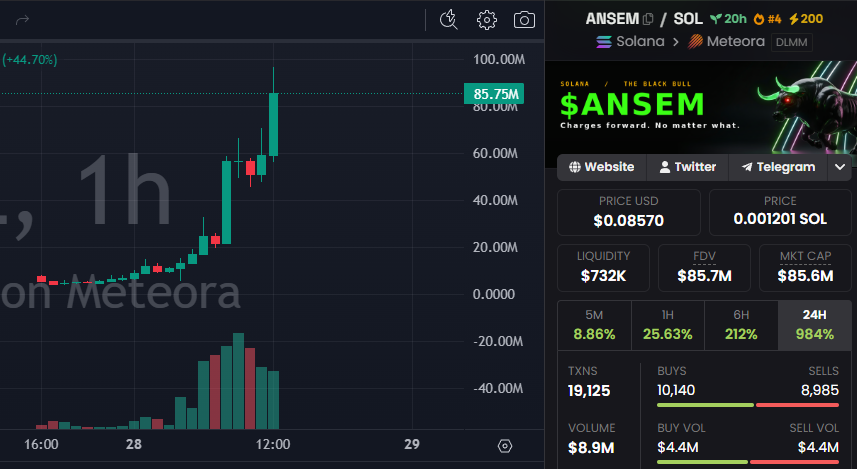Image resolution: width=857 pixels, height=469 pixels.
Task: Click the SELL VOL $4.4M value
Action: point(818,448)
